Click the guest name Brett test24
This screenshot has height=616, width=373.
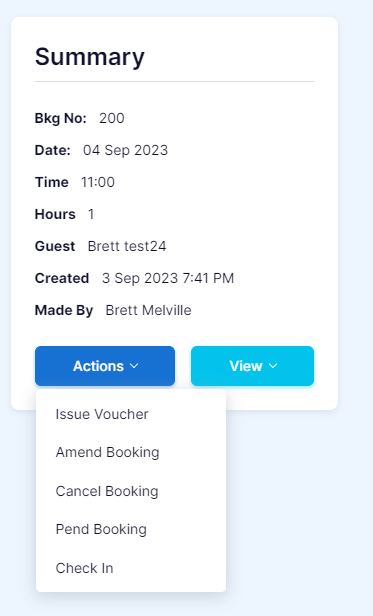click(127, 246)
